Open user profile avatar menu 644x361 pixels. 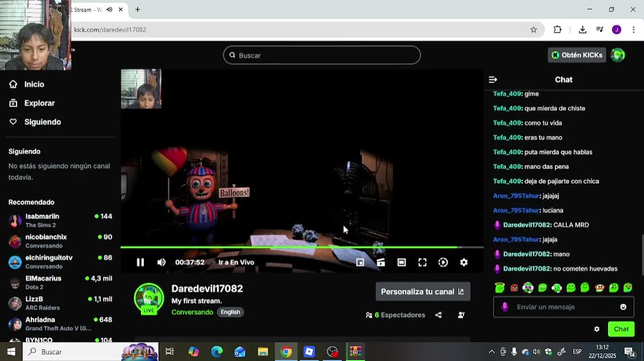pos(618,55)
